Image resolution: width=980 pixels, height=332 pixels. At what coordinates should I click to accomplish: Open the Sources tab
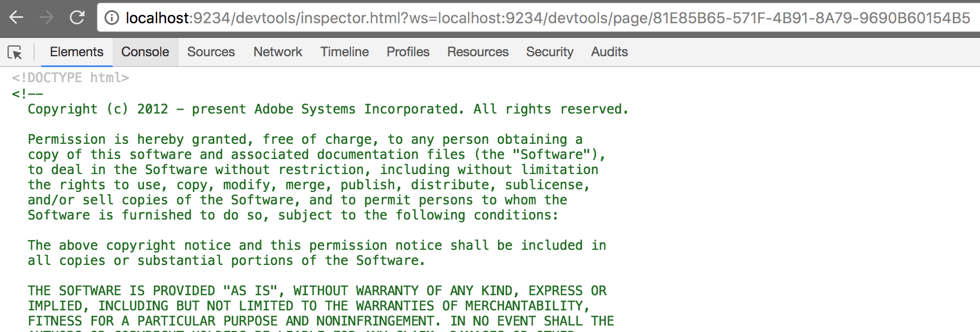(x=211, y=52)
